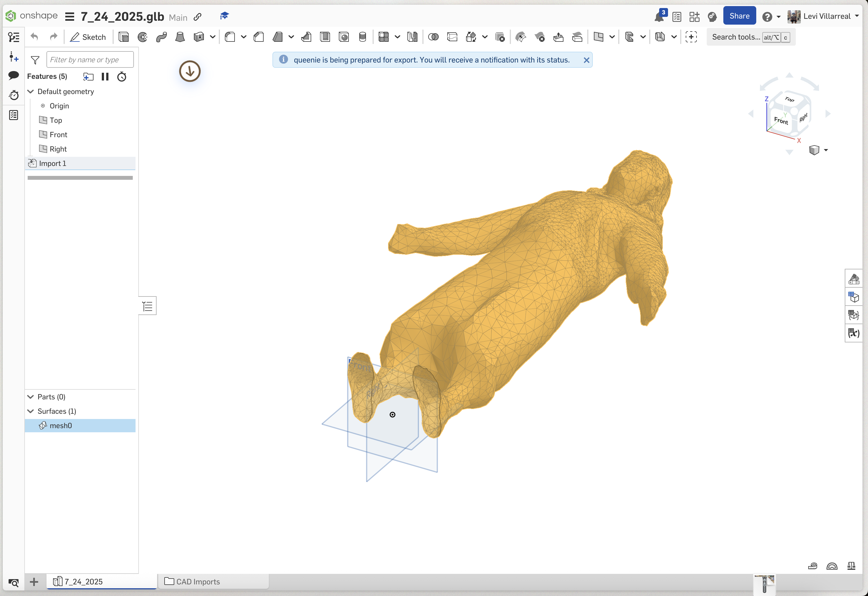Click the plus button to insert new tab
Viewport: 868px width, 596px height.
point(34,581)
